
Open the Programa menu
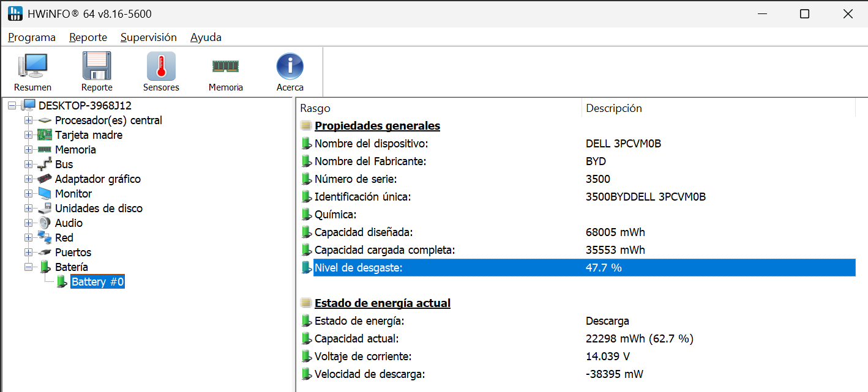tap(32, 37)
